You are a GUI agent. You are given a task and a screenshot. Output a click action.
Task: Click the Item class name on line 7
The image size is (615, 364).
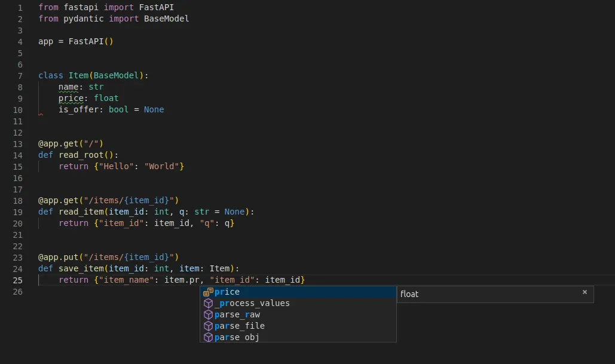click(x=77, y=75)
